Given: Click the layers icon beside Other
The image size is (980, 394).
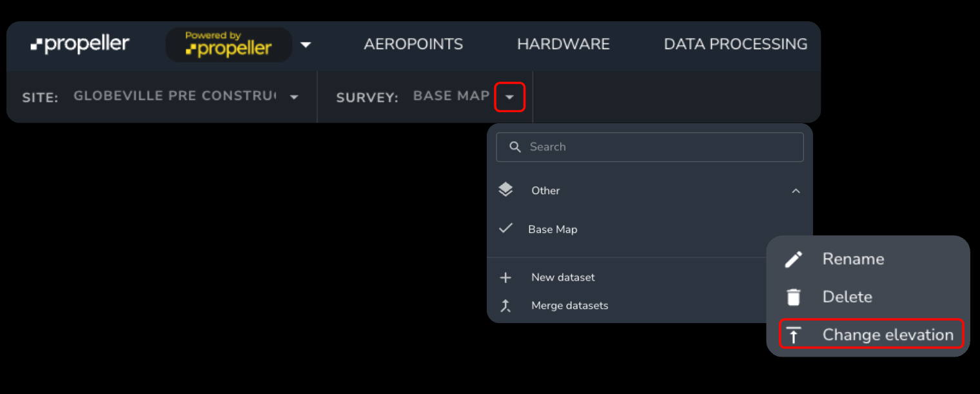Looking at the screenshot, I should (x=505, y=190).
